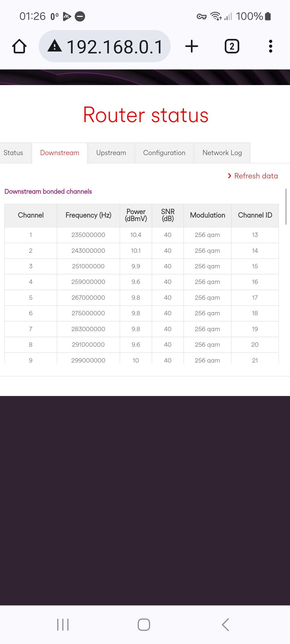
Task: Open the browser three-dot menu
Action: click(x=271, y=46)
